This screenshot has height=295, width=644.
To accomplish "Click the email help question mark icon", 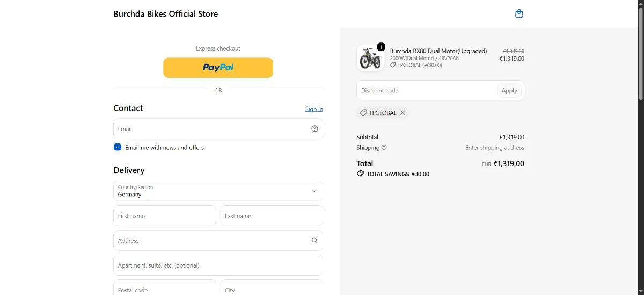I will point(314,129).
